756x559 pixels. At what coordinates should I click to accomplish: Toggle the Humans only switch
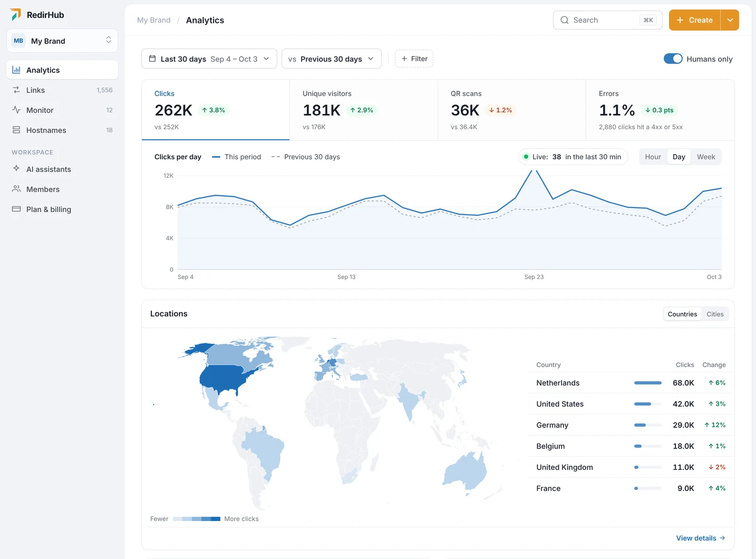(673, 59)
